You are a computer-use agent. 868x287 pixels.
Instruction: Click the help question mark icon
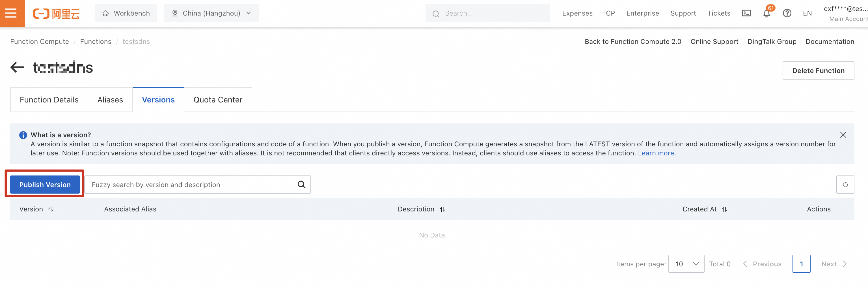[x=787, y=13]
